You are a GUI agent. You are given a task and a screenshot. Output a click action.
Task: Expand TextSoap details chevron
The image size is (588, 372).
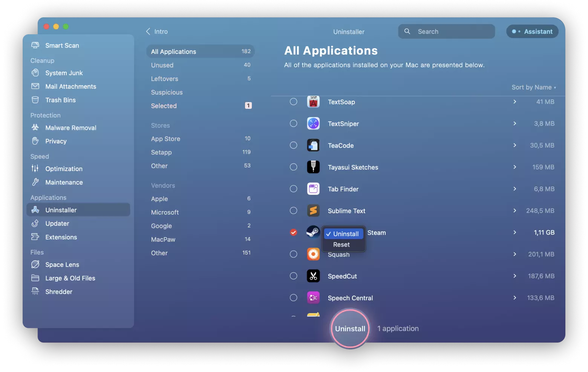(x=515, y=102)
